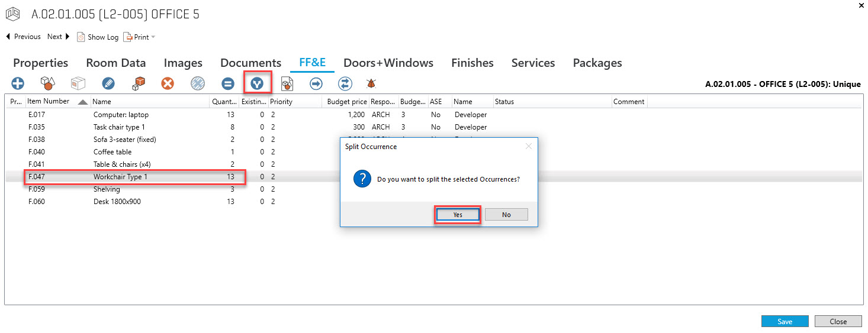Go to the Next room
Screen dimensions: 868x333
(x=58, y=37)
